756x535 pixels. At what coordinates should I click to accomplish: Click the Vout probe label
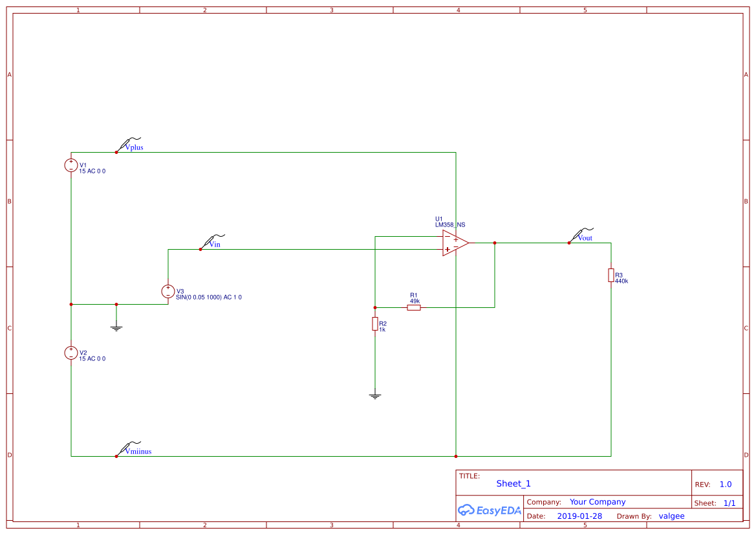[585, 238]
